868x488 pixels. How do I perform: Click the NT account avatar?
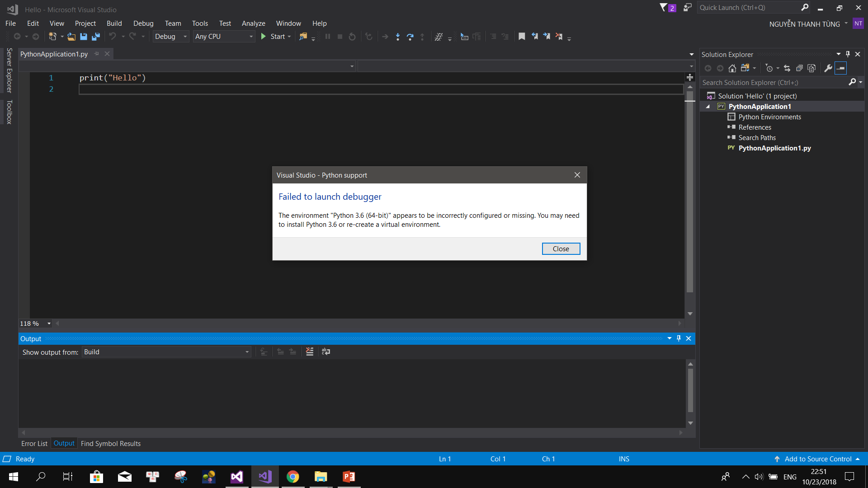coord(858,23)
